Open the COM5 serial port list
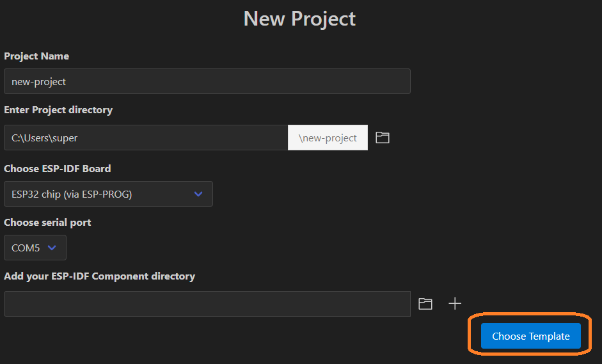 click(35, 248)
